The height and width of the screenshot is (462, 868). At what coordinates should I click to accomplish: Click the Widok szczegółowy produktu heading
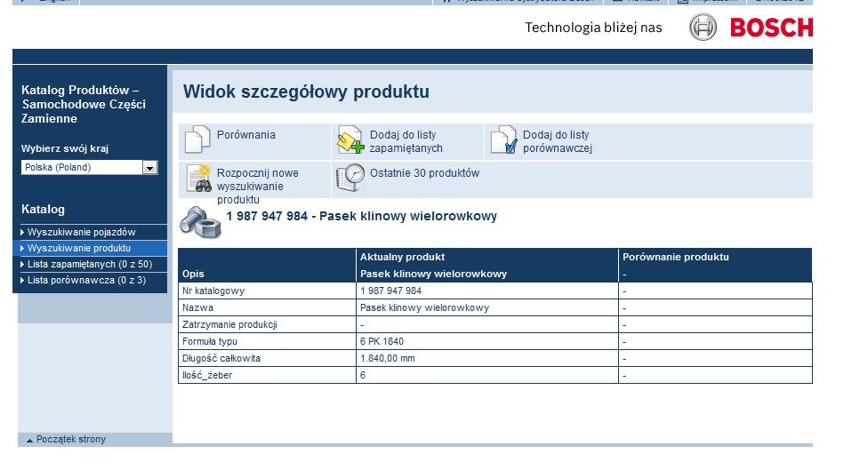click(x=306, y=92)
